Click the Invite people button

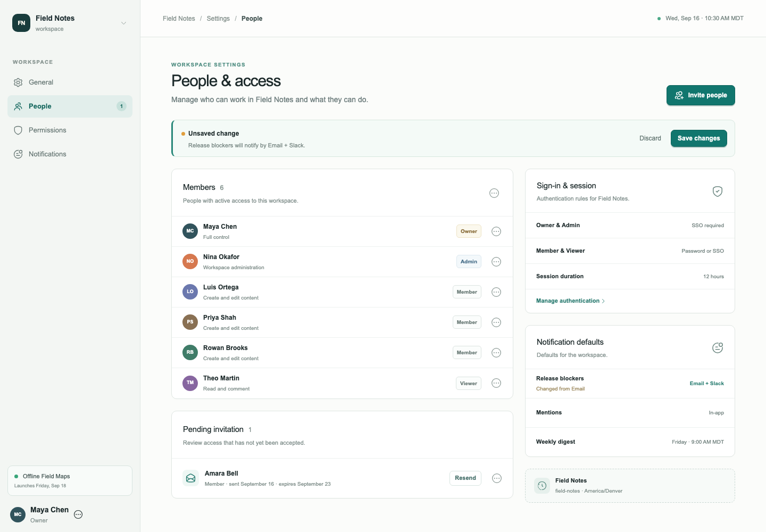(x=701, y=95)
